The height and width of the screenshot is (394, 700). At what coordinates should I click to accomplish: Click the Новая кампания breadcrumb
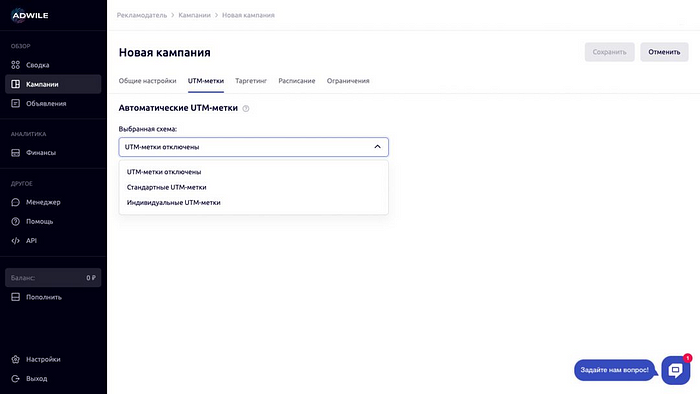tap(248, 15)
